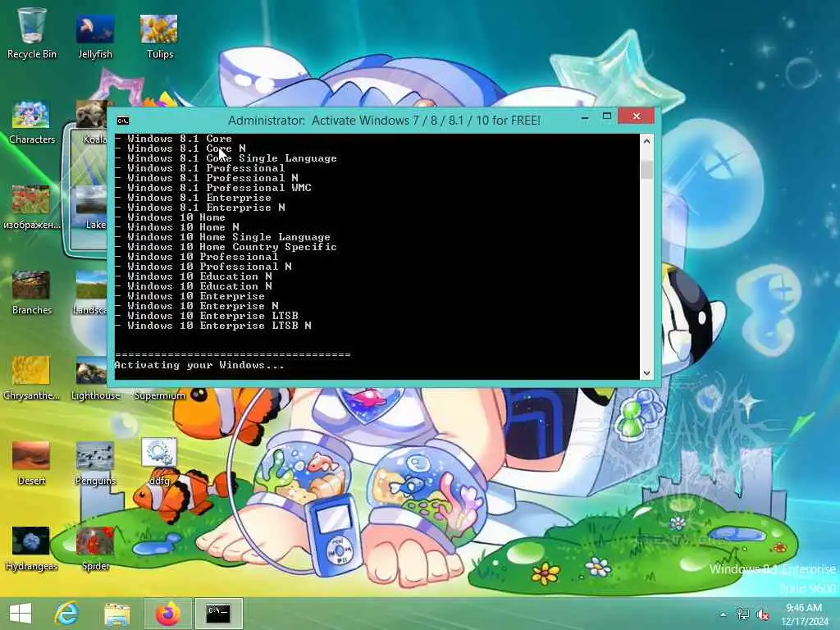This screenshot has height=630, width=840.
Task: Maximize the Activate Windows console
Action: click(x=607, y=116)
